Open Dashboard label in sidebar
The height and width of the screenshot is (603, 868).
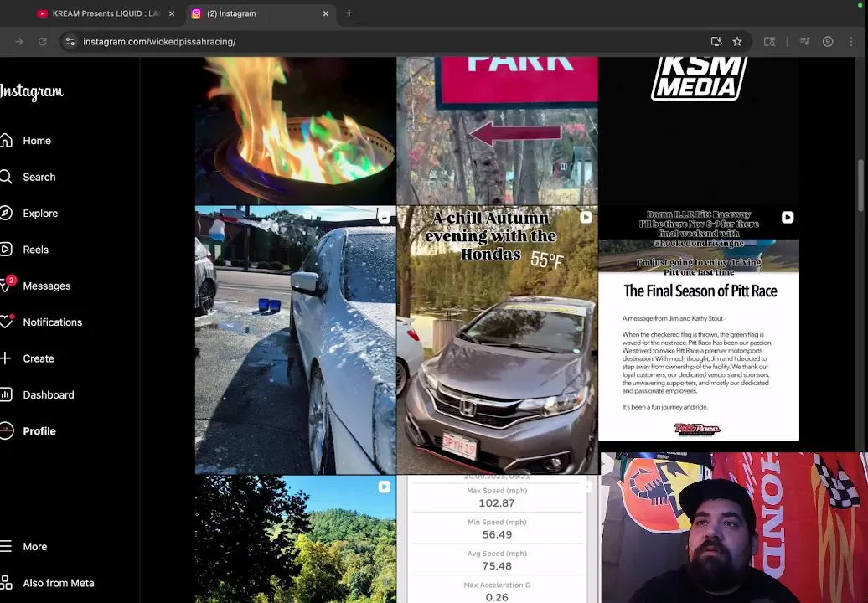[x=49, y=395]
